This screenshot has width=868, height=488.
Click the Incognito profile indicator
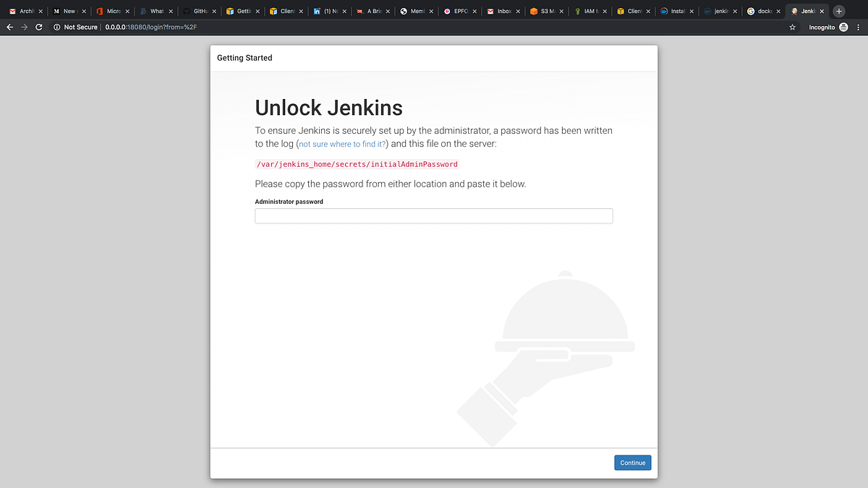(x=822, y=27)
